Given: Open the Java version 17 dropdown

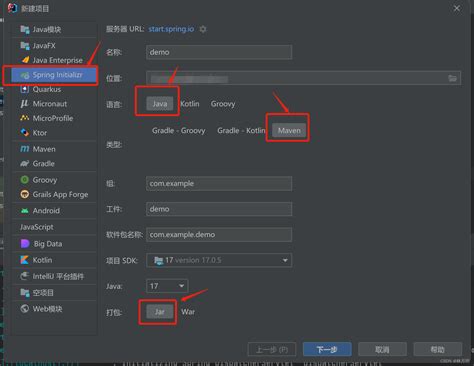Looking at the screenshot, I should pyautogui.click(x=167, y=286).
